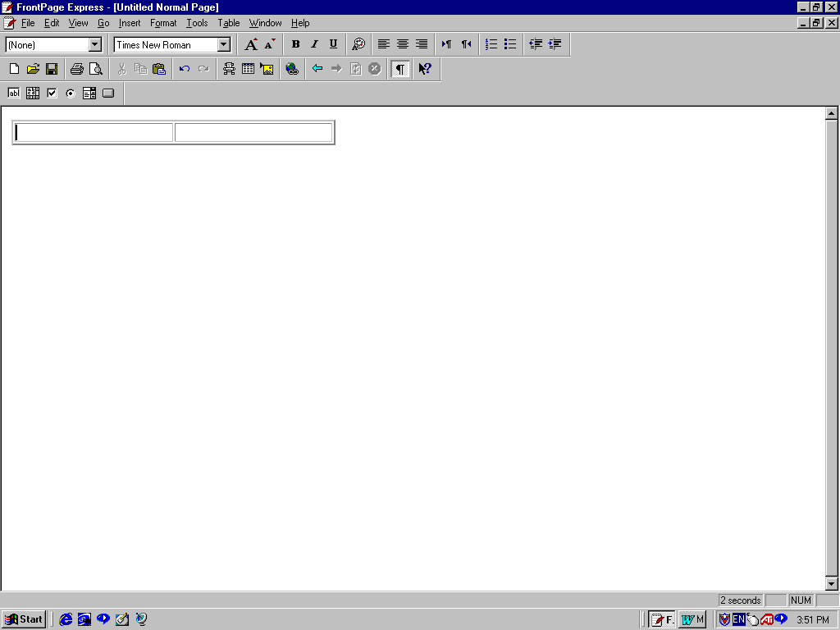Insert a radio button form field
The height and width of the screenshot is (630, 840).
[x=71, y=93]
